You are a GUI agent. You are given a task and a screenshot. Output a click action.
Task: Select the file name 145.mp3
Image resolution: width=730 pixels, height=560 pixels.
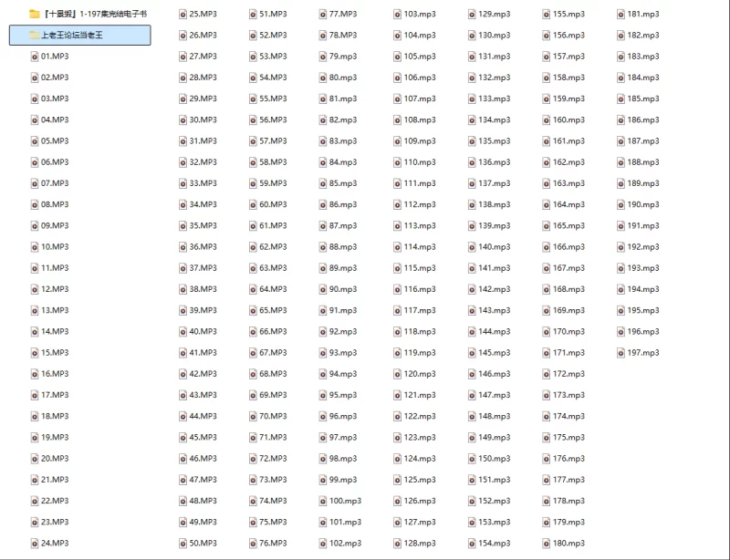coord(494,353)
